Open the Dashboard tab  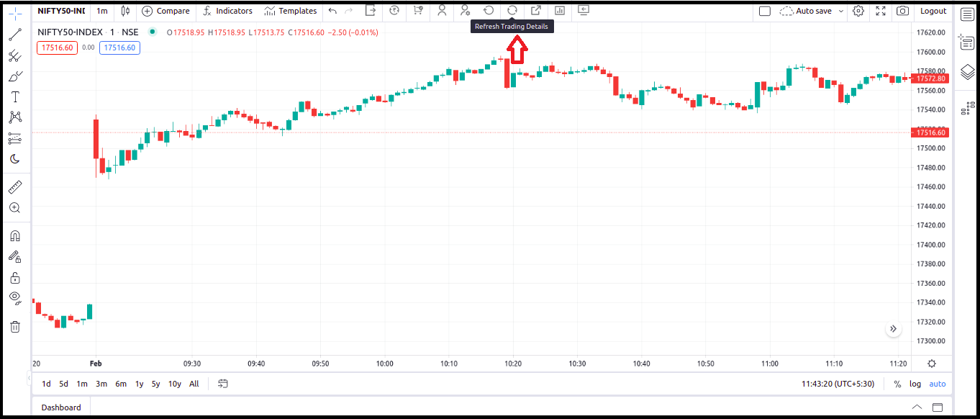pyautogui.click(x=61, y=407)
